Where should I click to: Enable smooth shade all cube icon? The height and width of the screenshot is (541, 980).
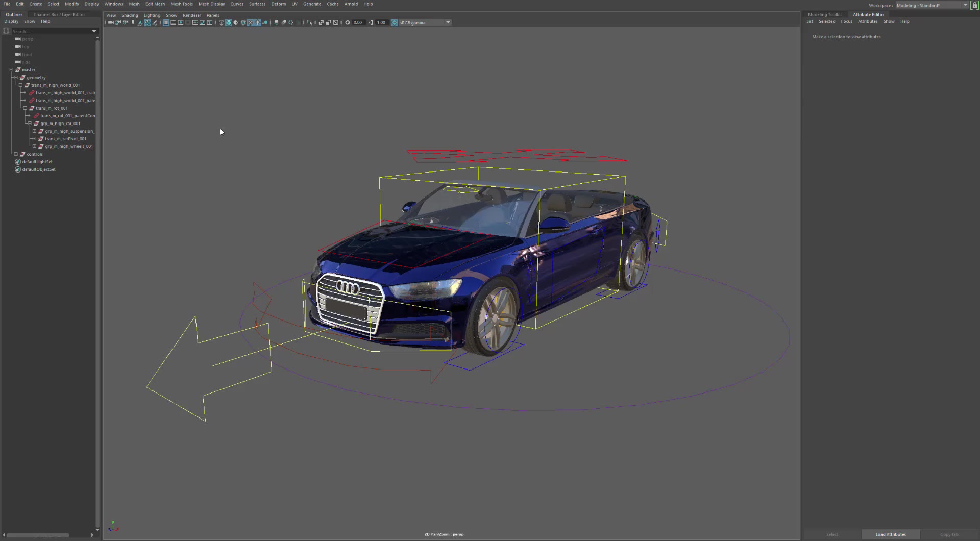coord(229,22)
